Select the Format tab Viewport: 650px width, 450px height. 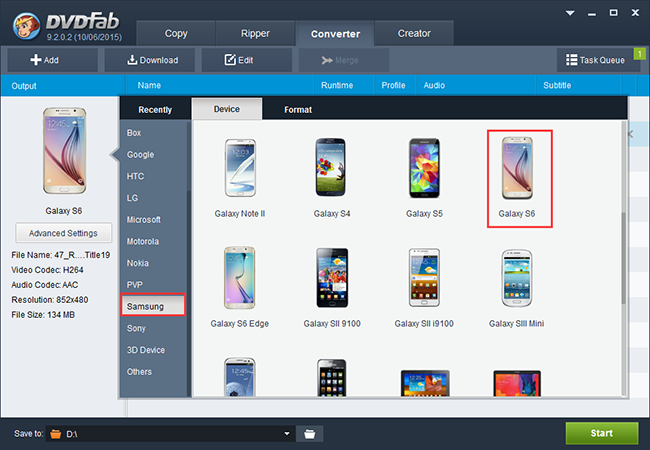(x=298, y=109)
